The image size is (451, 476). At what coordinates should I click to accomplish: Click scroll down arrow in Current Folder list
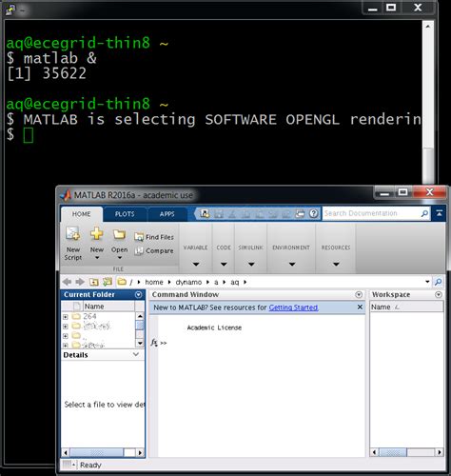140,343
